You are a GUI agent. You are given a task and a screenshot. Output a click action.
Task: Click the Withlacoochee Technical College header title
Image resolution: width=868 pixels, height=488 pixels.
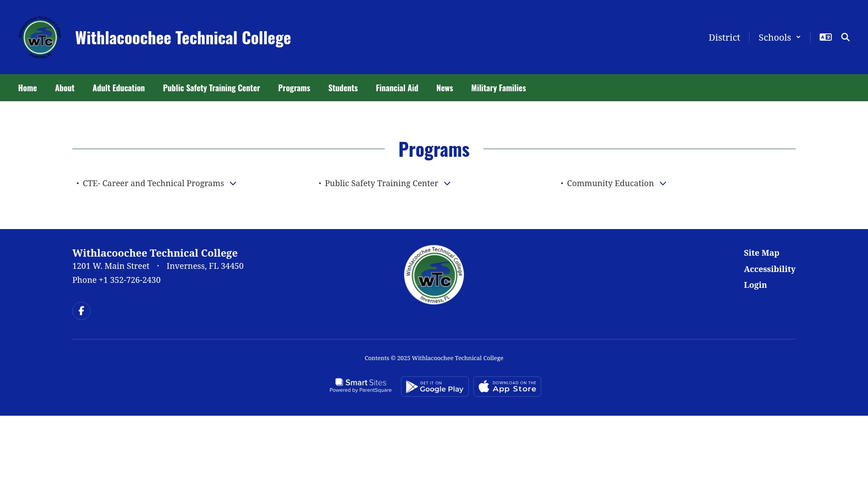(x=183, y=38)
